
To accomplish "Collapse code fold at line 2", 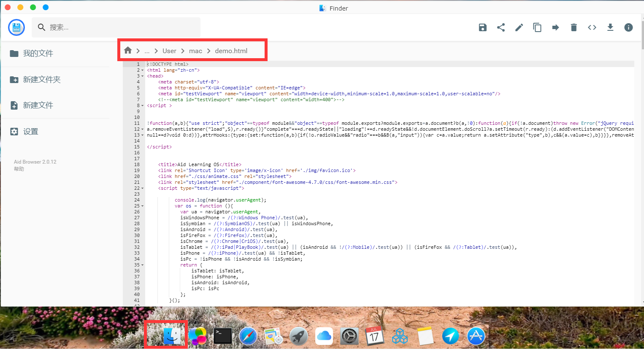I will click(143, 70).
